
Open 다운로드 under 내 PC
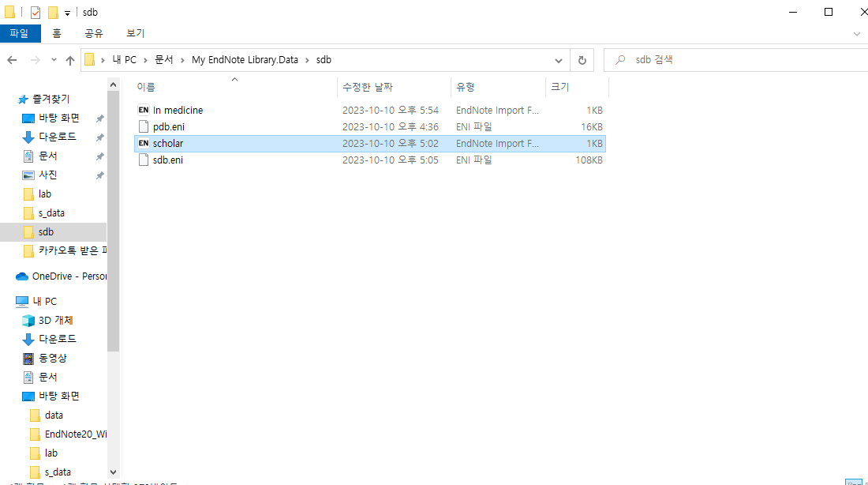(x=58, y=339)
